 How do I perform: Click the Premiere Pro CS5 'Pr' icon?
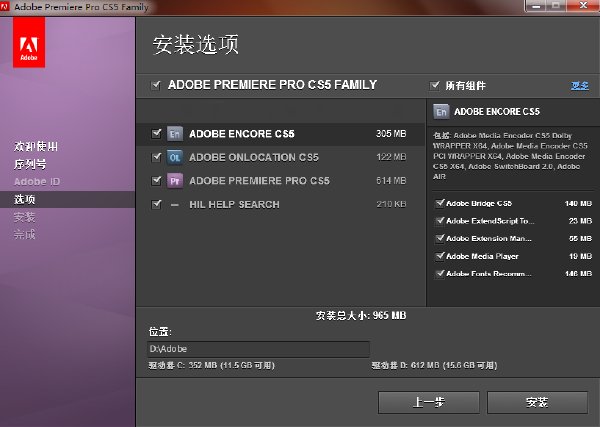pyautogui.click(x=175, y=181)
